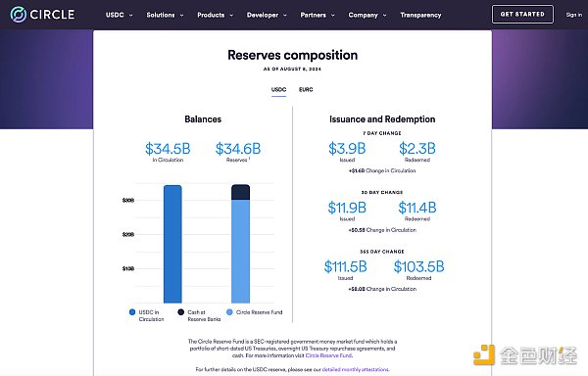Expand the Solutions menu chevron
Viewport: 588px width, 376px height.
pyautogui.click(x=182, y=16)
